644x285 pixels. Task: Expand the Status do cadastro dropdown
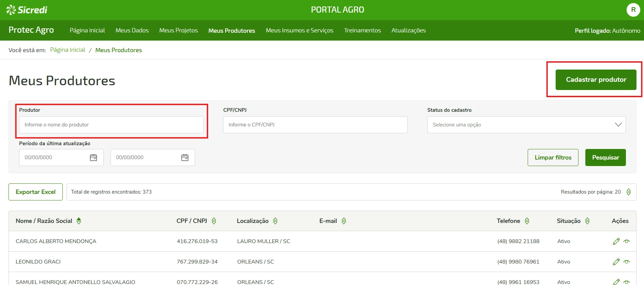526,125
